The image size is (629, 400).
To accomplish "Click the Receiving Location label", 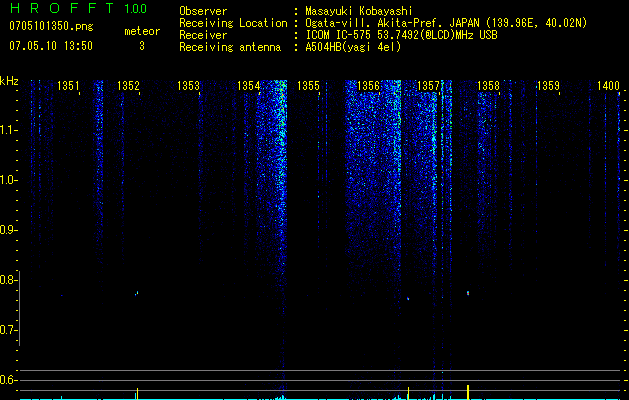I will click(233, 23).
